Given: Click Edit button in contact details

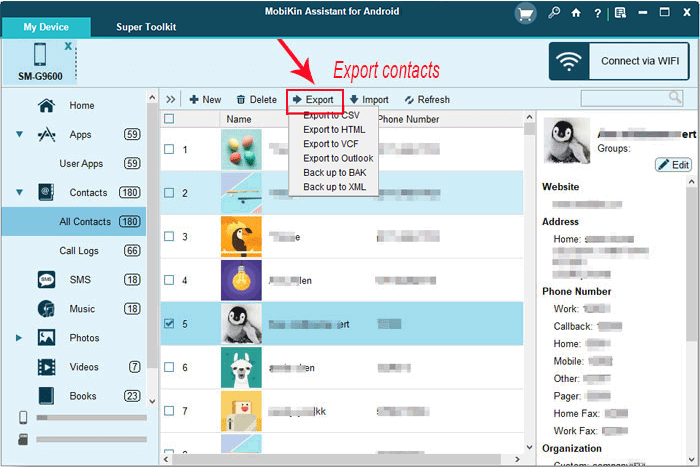Looking at the screenshot, I should 674,165.
